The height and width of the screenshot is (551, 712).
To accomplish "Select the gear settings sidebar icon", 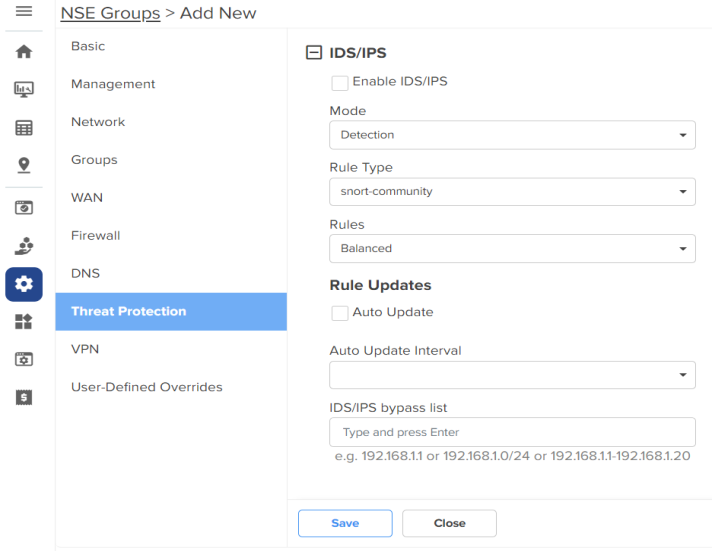I will pyautogui.click(x=24, y=284).
